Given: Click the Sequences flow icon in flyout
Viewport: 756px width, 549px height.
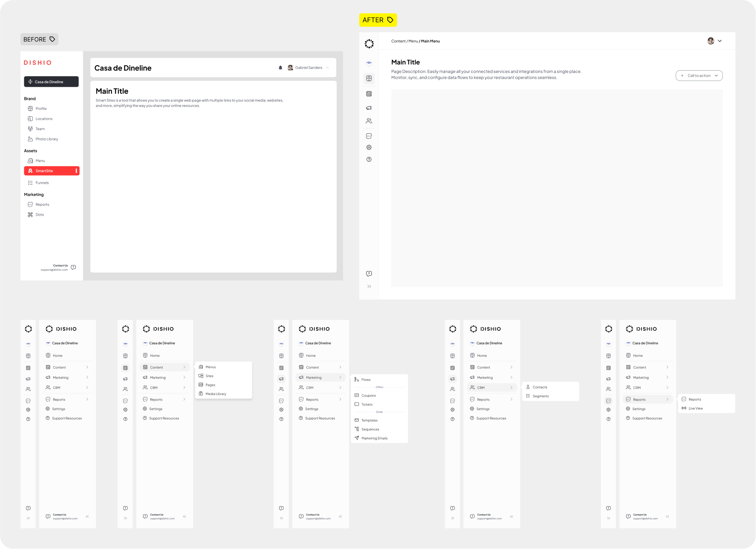Looking at the screenshot, I should [x=357, y=429].
